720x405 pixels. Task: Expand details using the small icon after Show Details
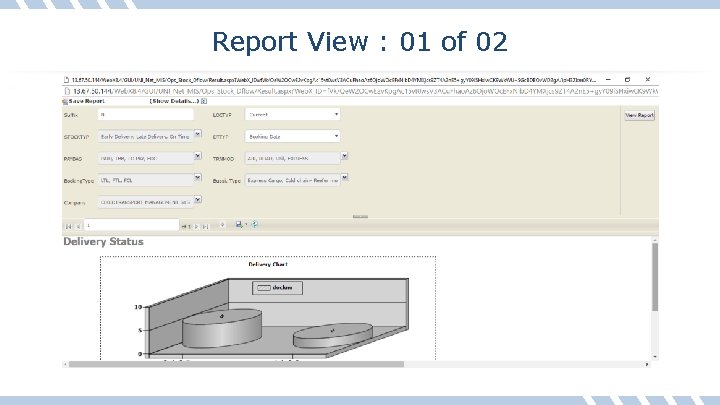coord(204,101)
